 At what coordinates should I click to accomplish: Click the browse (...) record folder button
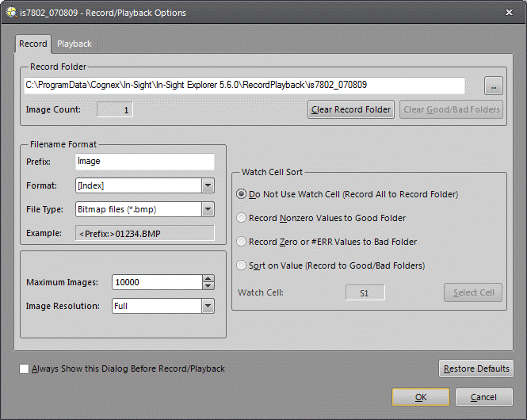point(493,86)
